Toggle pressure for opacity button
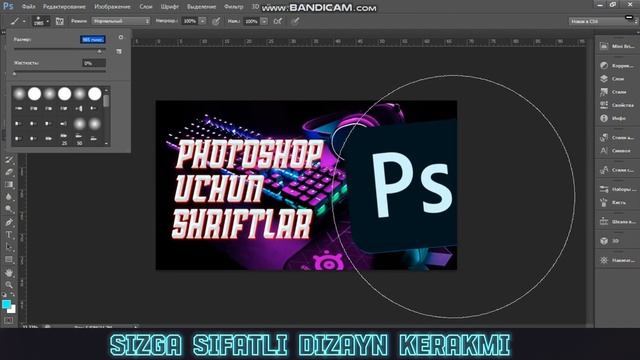Viewport: 640px width, 360px height. (x=216, y=21)
